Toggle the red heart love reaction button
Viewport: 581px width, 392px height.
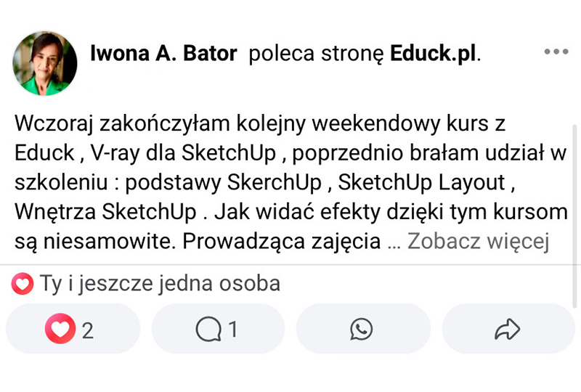point(60,330)
